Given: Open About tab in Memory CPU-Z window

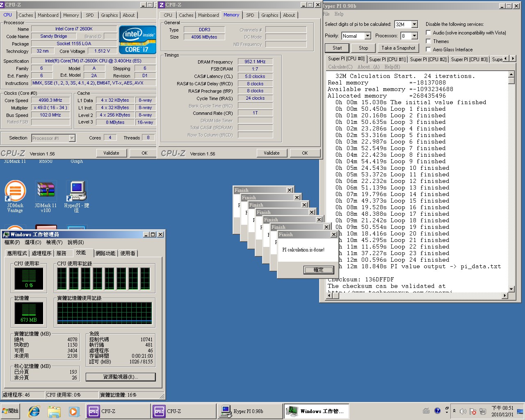Looking at the screenshot, I should pyautogui.click(x=289, y=15).
